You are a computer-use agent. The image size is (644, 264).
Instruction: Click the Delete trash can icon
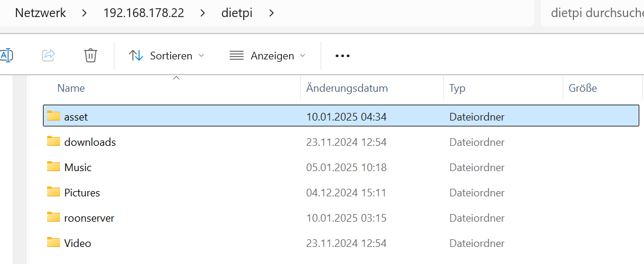[90, 55]
